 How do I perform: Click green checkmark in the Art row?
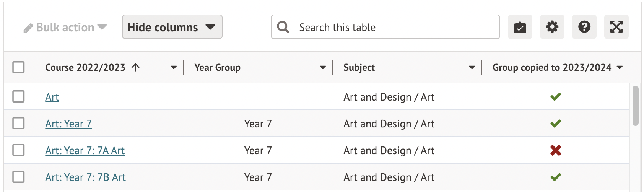(x=556, y=97)
